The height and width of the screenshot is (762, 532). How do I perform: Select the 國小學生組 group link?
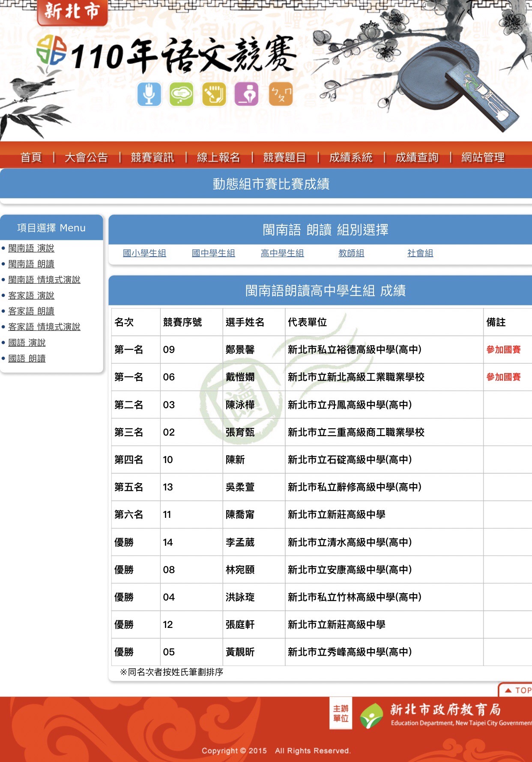click(144, 253)
